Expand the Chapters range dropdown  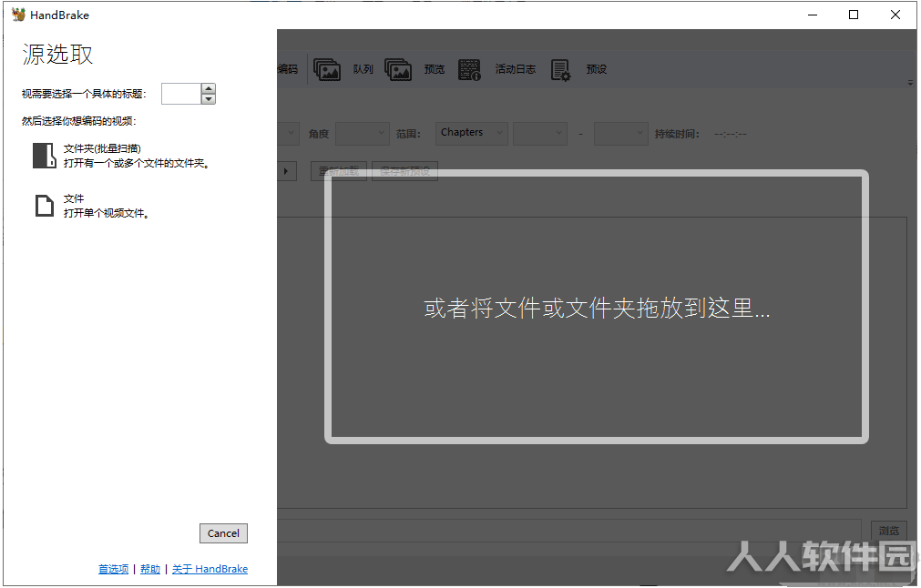472,133
